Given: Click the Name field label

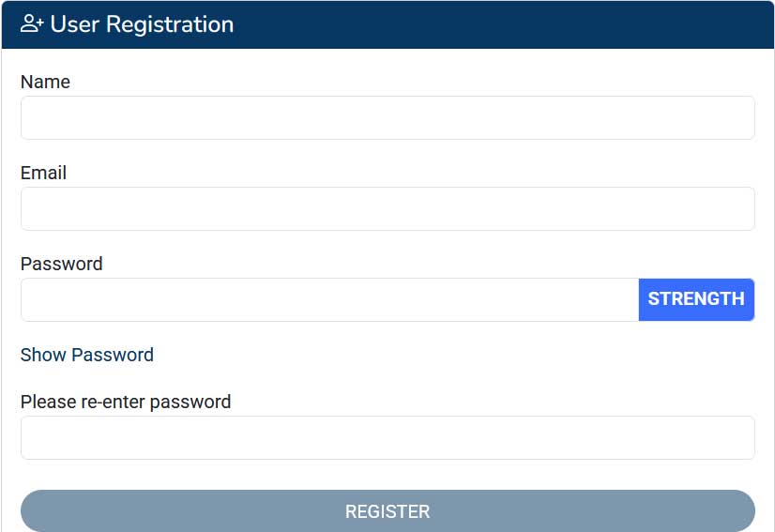Looking at the screenshot, I should point(45,82).
